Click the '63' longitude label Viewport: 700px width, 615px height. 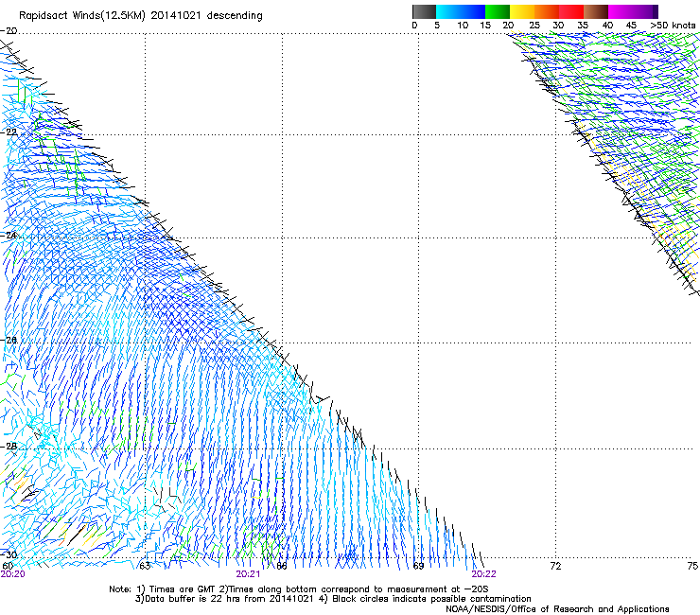[x=145, y=566]
